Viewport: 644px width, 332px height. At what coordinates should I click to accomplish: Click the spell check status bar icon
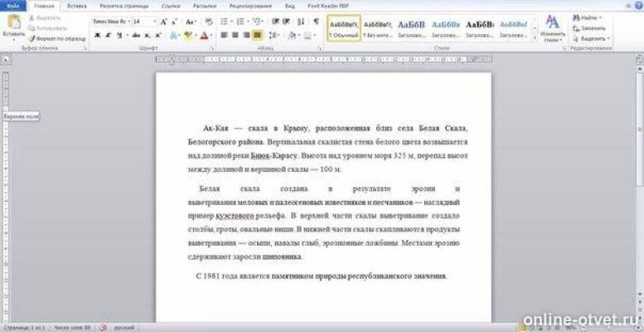[x=104, y=328]
